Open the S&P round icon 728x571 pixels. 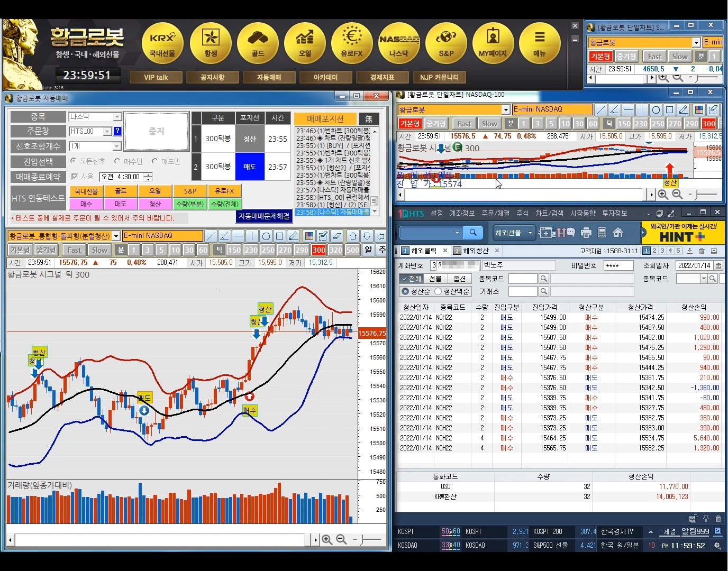[446, 43]
